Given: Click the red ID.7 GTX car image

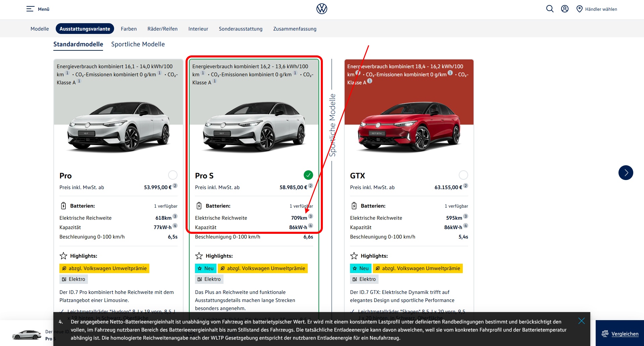Looking at the screenshot, I should [x=409, y=127].
